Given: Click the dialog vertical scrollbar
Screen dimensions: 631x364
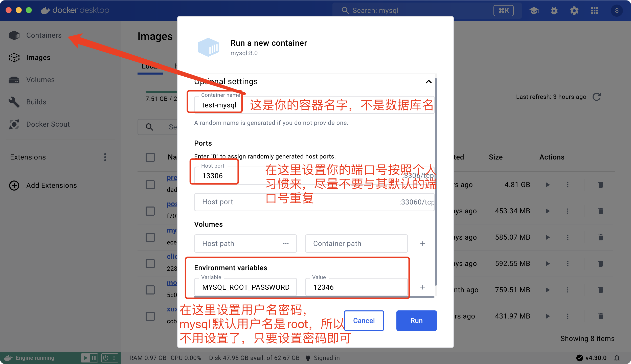Looking at the screenshot, I should (436, 182).
